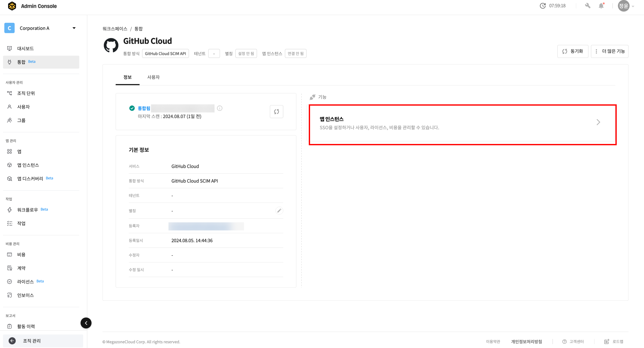Open the notifications bell

(x=601, y=6)
